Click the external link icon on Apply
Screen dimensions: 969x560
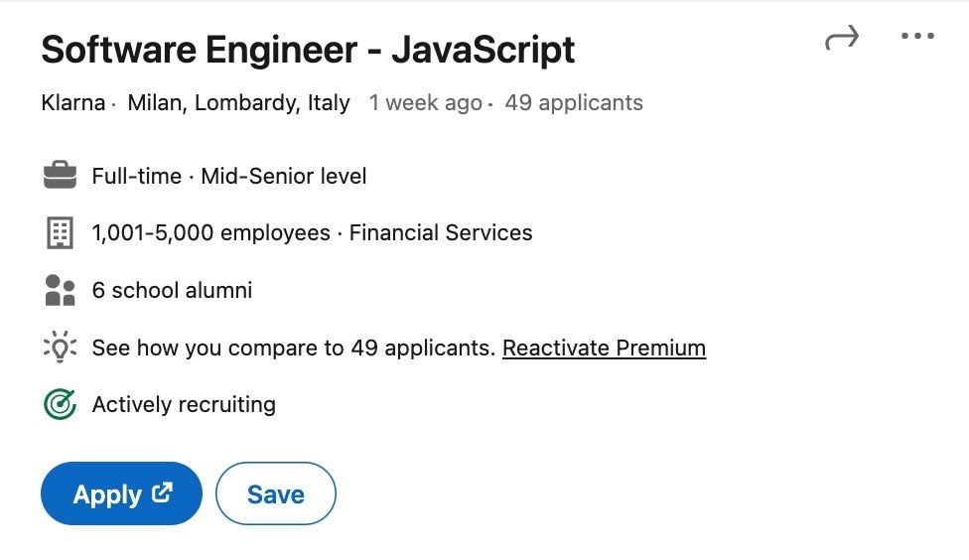[163, 492]
